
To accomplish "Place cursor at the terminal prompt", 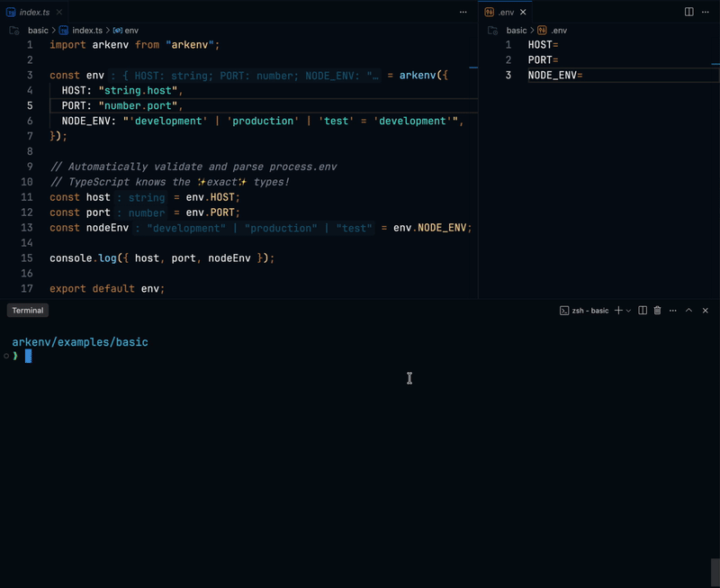I will 28,357.
